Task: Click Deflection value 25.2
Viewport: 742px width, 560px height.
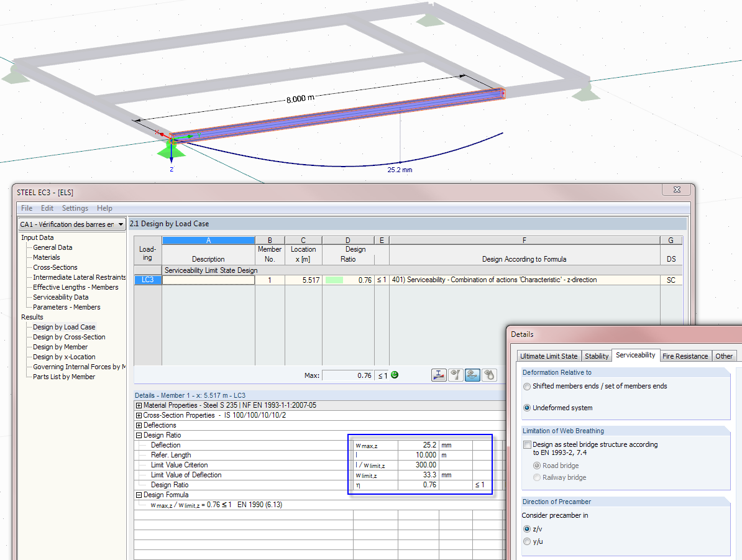Action: point(418,446)
